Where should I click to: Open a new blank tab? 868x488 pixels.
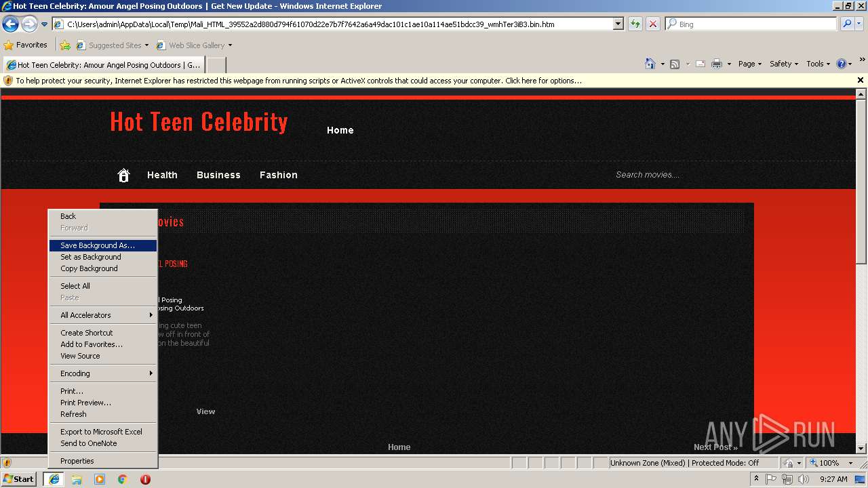[216, 65]
